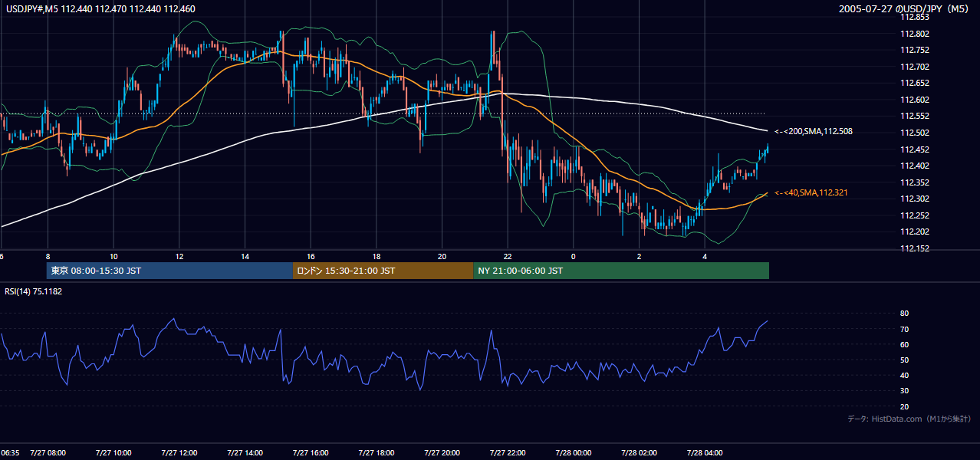This screenshot has width=980, height=460.
Task: Click price axis value 112.502
Action: point(916,133)
